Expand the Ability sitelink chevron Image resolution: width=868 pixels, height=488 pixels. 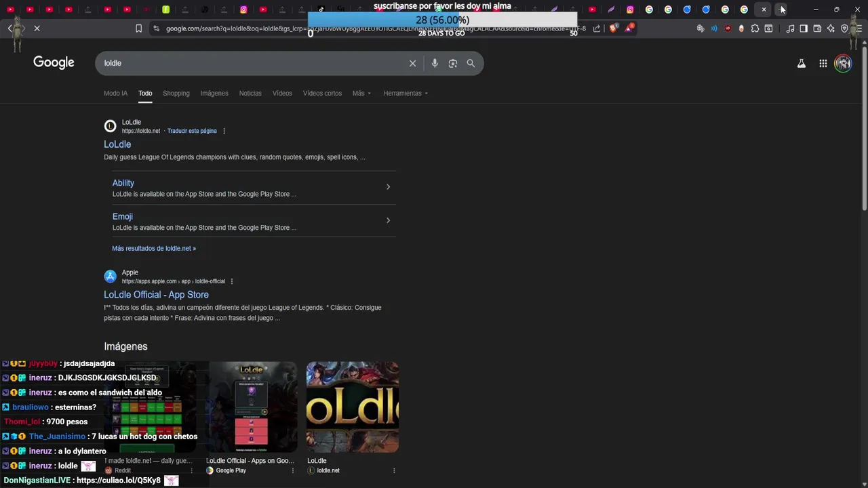tap(388, 186)
